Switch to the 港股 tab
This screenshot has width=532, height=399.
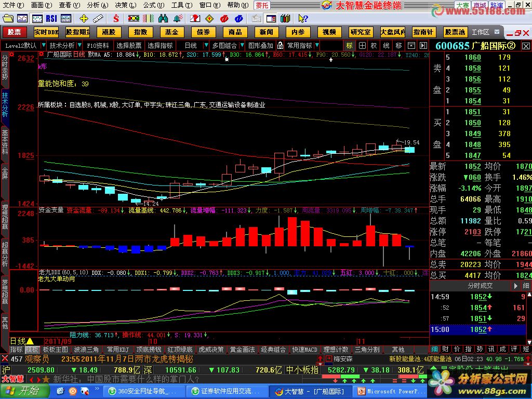109,32
